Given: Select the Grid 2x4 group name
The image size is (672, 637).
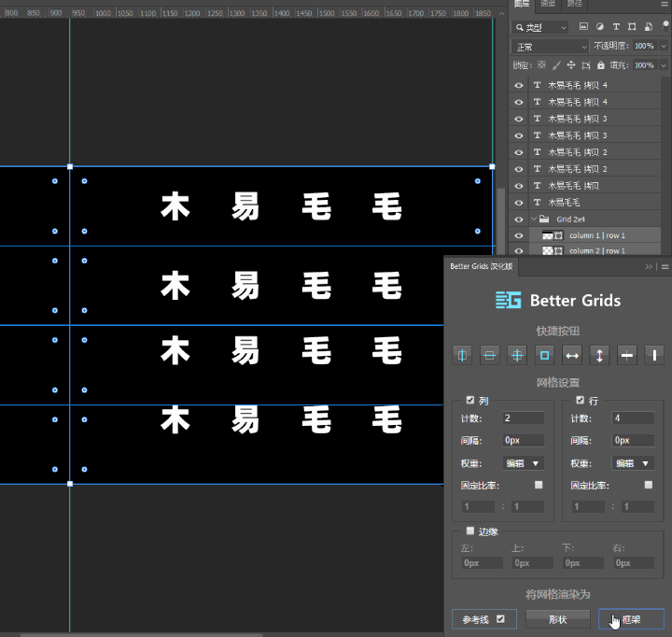Looking at the screenshot, I should point(570,219).
